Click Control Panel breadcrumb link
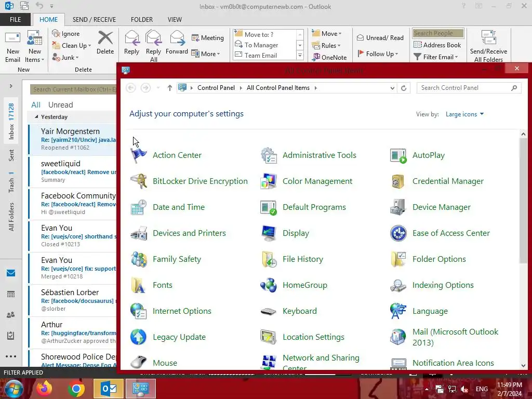This screenshot has height=399, width=532. click(x=216, y=88)
